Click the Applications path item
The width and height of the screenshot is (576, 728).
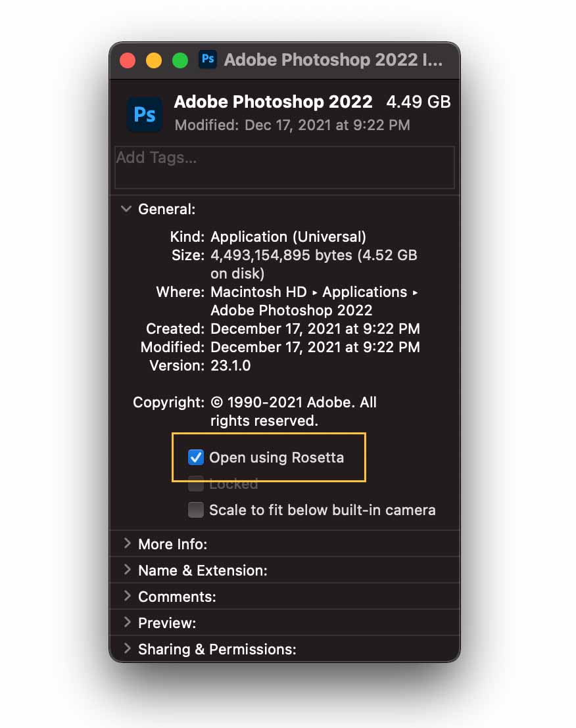tap(365, 292)
